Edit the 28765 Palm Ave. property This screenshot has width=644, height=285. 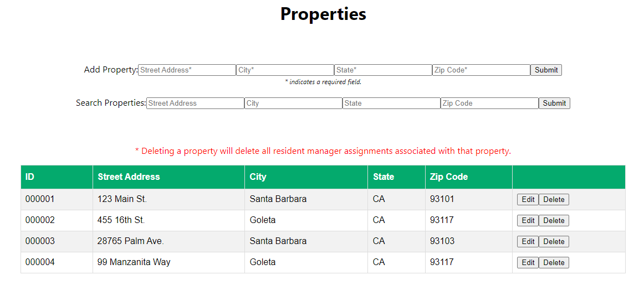[x=528, y=242]
